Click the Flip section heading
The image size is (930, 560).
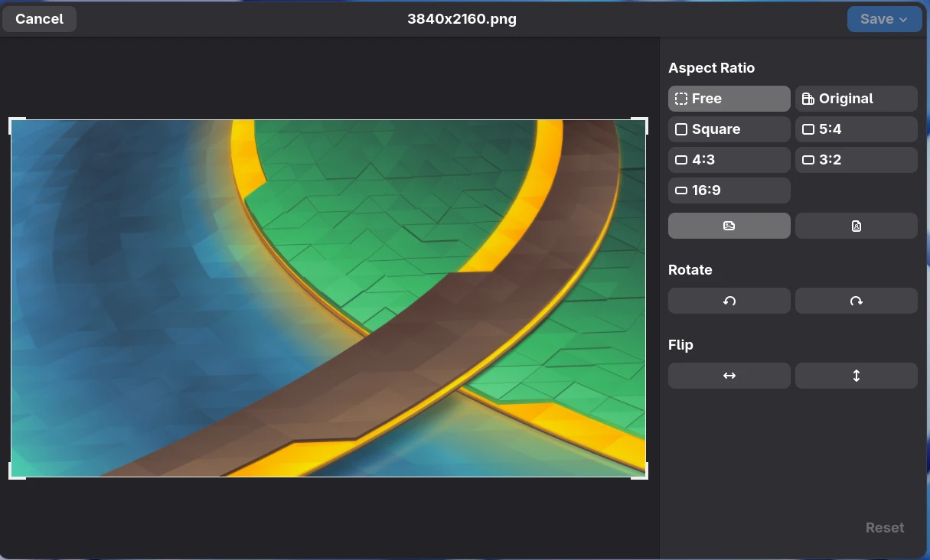[680, 345]
